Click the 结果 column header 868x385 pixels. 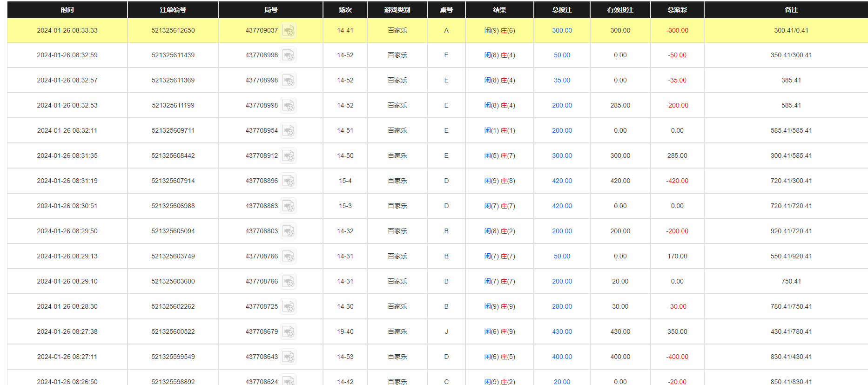click(499, 10)
